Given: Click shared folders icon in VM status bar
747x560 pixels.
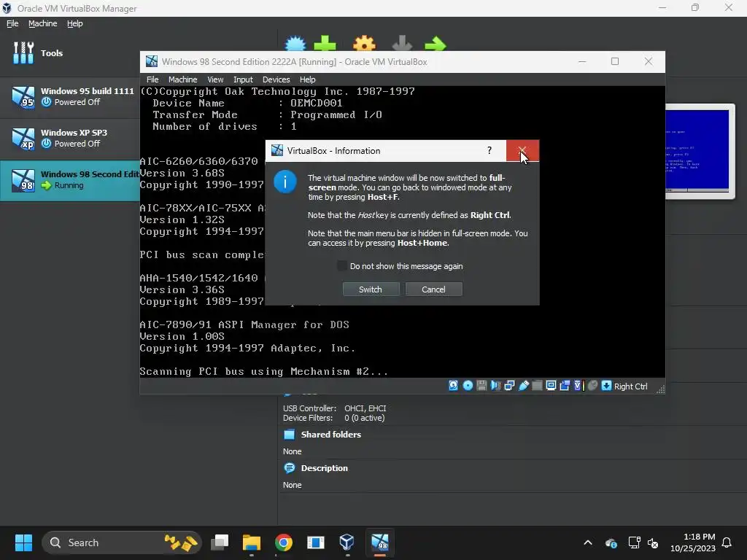Looking at the screenshot, I should pyautogui.click(x=537, y=386).
